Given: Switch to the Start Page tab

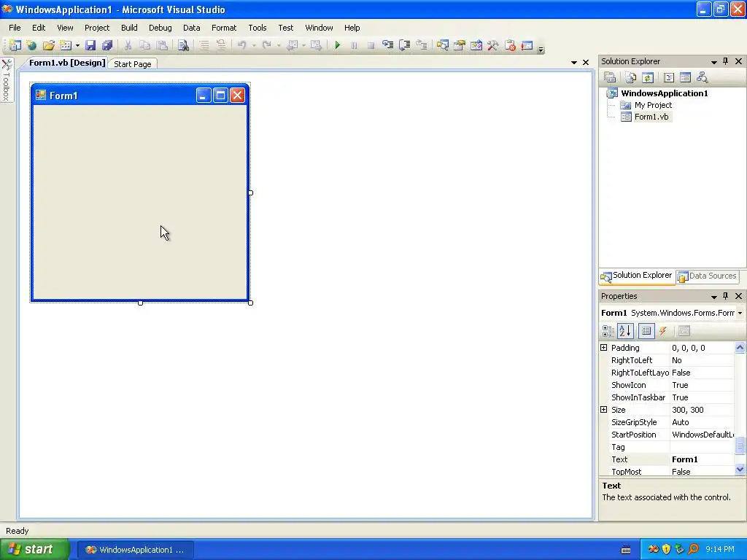Looking at the screenshot, I should coord(133,64).
